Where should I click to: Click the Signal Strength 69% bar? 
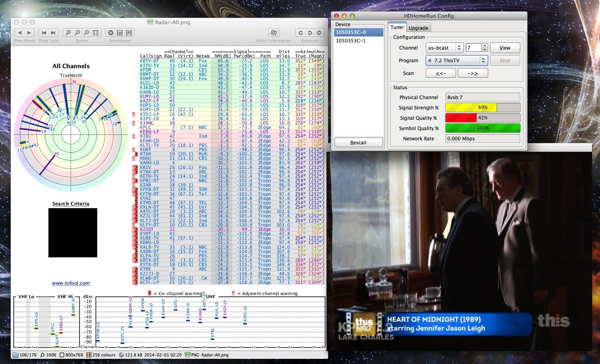coord(483,107)
